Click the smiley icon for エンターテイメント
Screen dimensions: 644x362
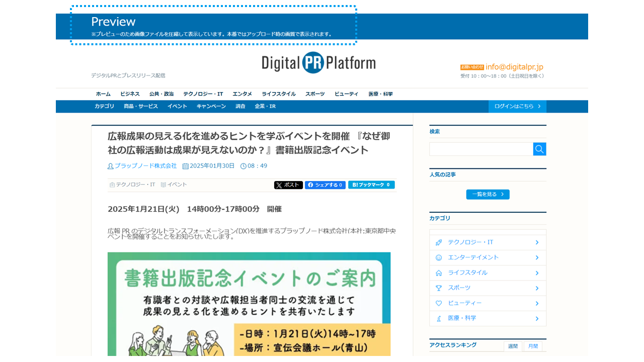coord(439,257)
